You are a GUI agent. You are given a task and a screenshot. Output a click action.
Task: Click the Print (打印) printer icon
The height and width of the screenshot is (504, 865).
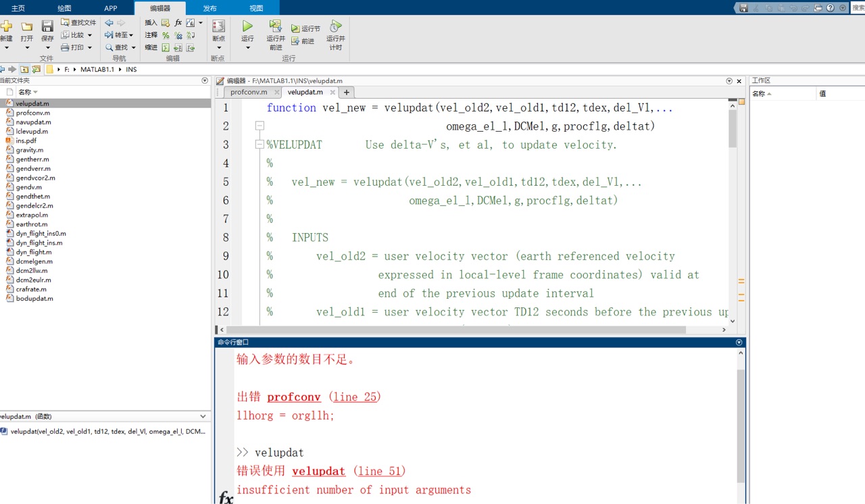point(65,47)
